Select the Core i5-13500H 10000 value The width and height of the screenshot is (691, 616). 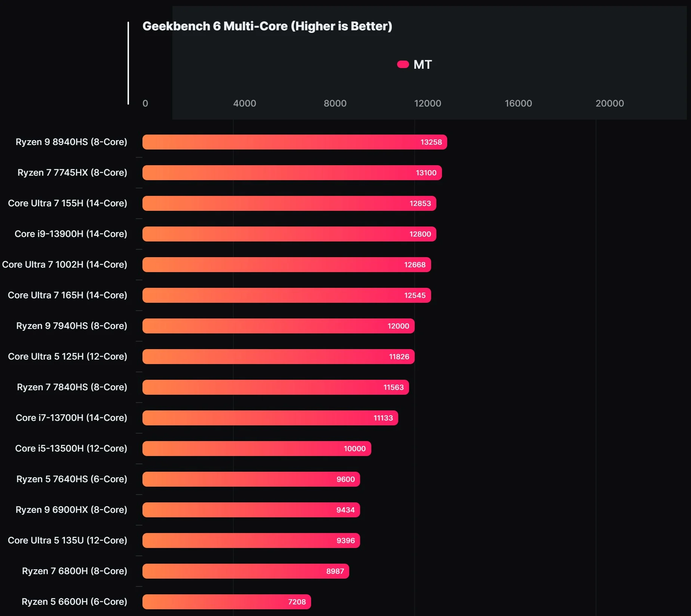point(354,449)
